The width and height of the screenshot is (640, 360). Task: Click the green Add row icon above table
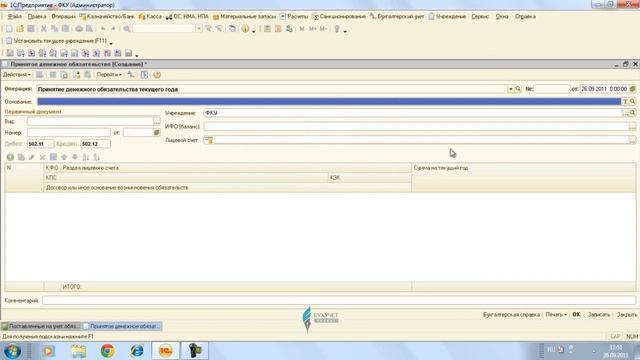pyautogui.click(x=10, y=157)
